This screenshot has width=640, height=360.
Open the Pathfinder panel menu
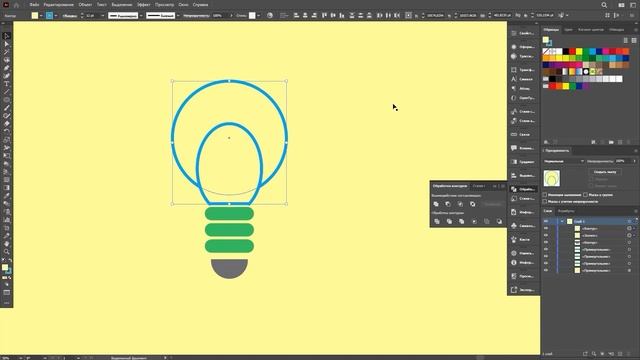(503, 186)
